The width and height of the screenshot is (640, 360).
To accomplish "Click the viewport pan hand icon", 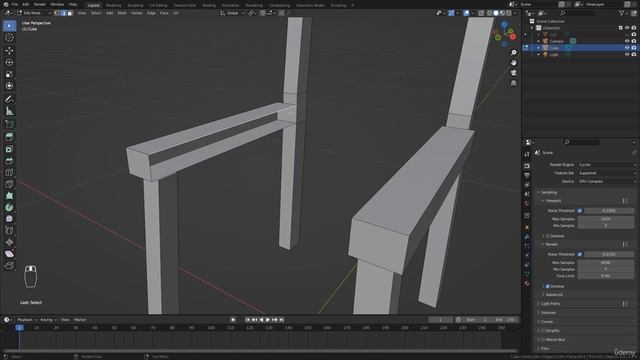I will 513,63.
